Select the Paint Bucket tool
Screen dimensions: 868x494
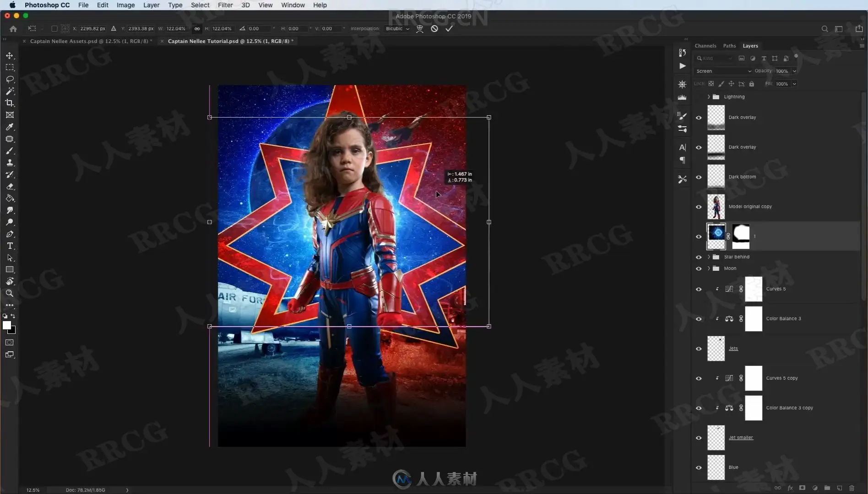[10, 198]
